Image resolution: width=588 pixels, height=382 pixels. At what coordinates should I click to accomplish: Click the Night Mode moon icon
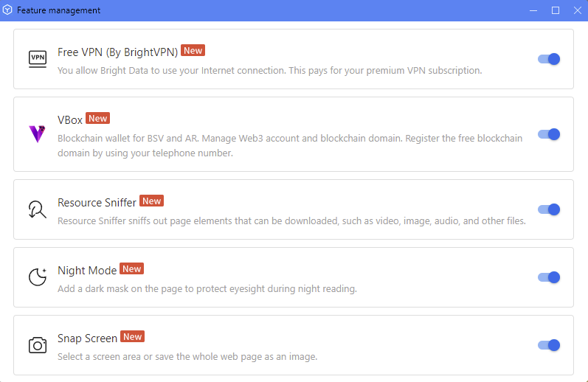coord(38,277)
